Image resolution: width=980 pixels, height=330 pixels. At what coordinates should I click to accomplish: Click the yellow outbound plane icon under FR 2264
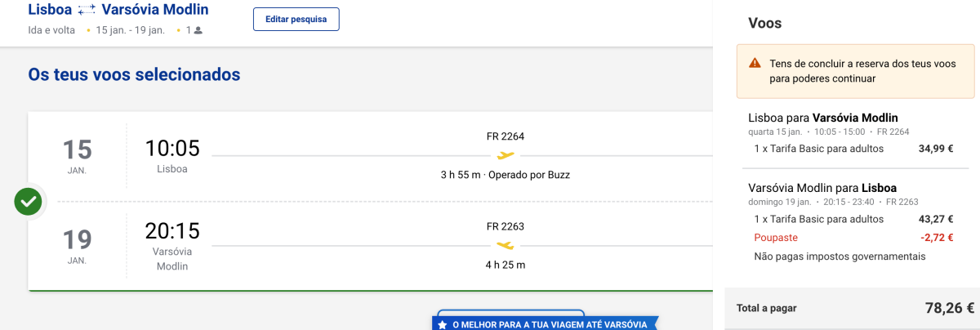pos(506,155)
